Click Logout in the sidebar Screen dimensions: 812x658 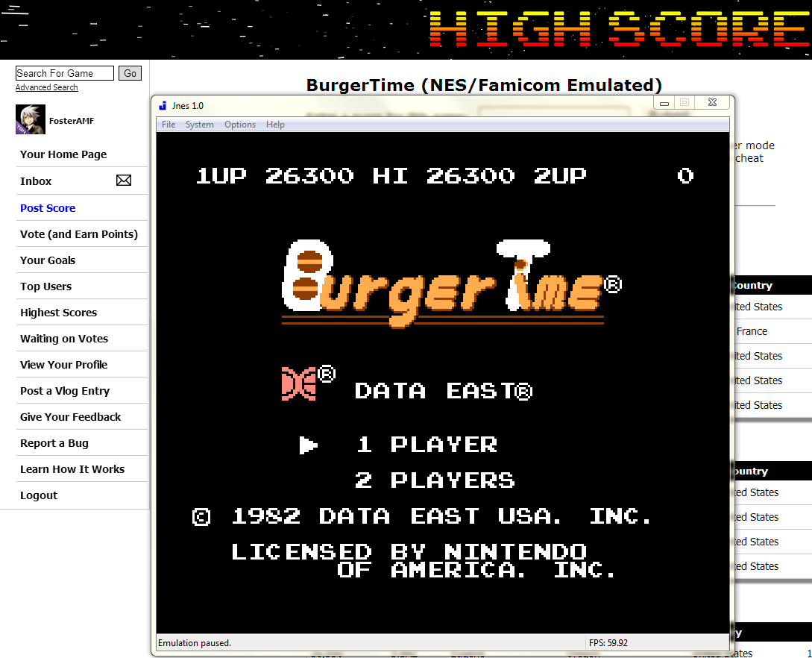coord(39,495)
